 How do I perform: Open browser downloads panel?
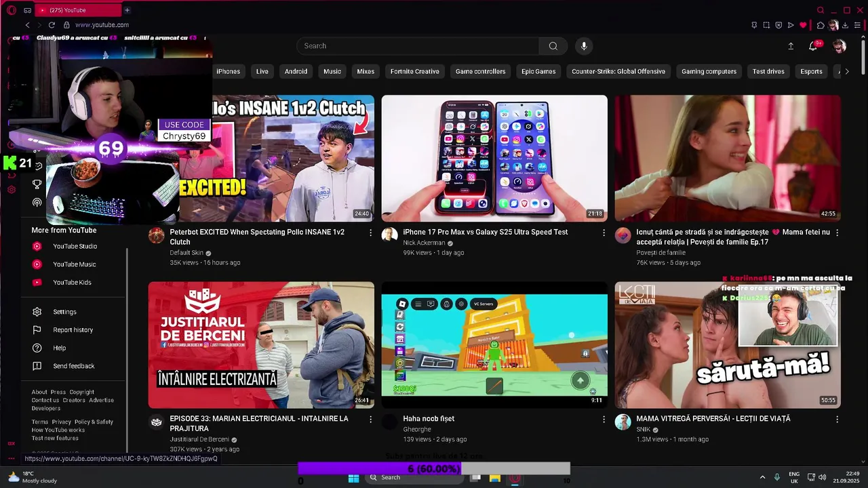[x=845, y=25]
